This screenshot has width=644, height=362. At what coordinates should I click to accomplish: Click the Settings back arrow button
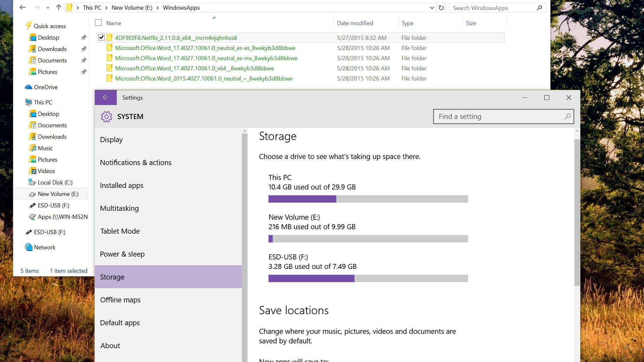pyautogui.click(x=106, y=97)
